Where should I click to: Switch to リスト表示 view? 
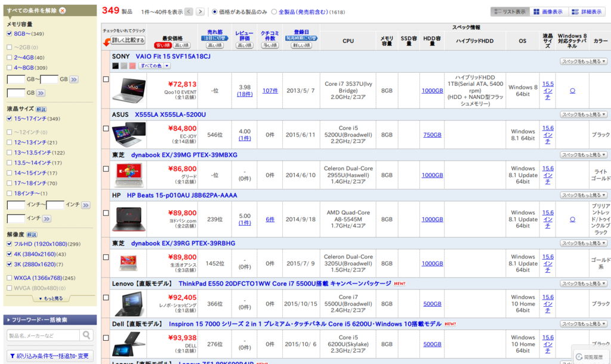click(x=510, y=12)
